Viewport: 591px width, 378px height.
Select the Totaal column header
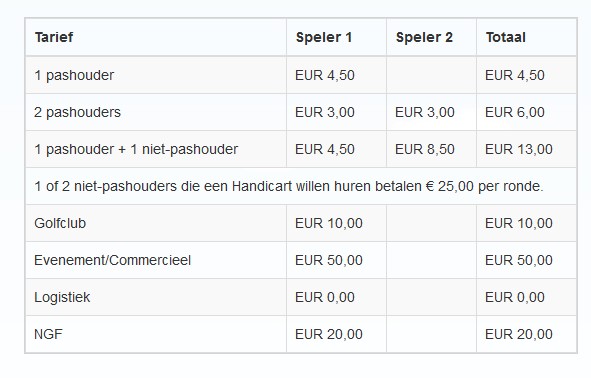click(x=505, y=37)
